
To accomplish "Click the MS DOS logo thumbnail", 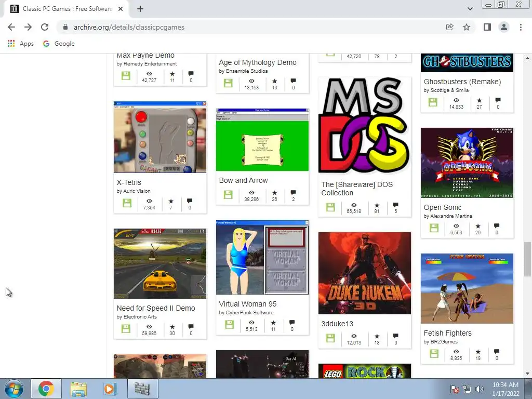I will point(364,125).
